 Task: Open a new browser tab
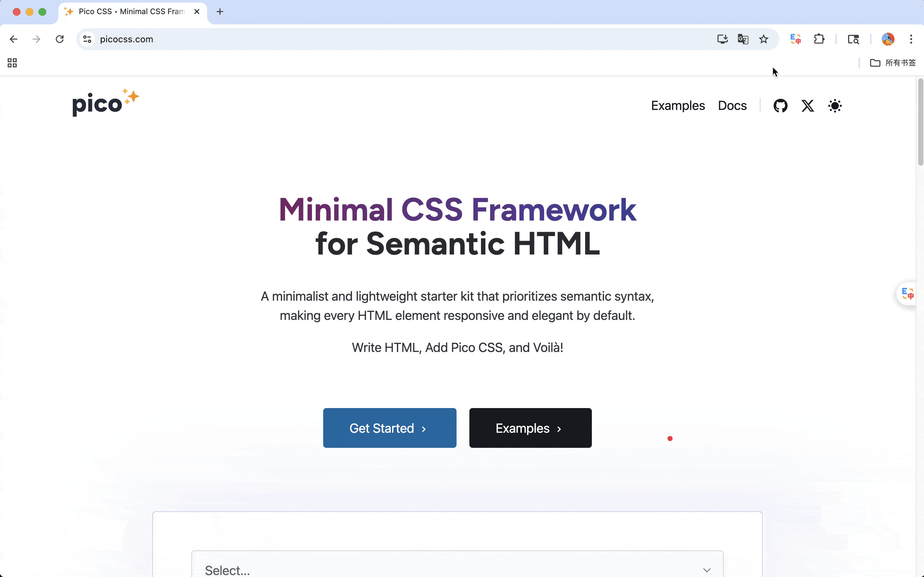[x=220, y=12]
